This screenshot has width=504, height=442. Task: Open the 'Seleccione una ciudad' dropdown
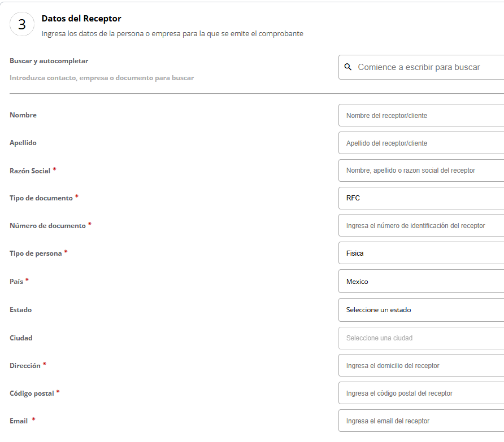pyautogui.click(x=421, y=338)
